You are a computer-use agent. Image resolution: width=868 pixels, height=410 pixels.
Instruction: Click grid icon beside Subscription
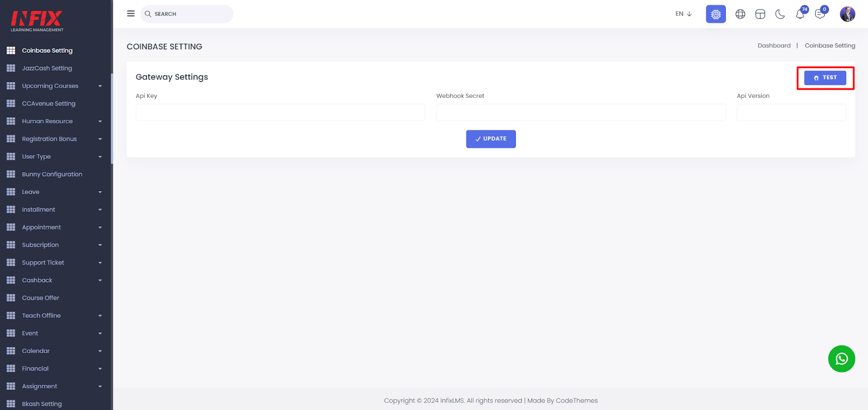11,245
